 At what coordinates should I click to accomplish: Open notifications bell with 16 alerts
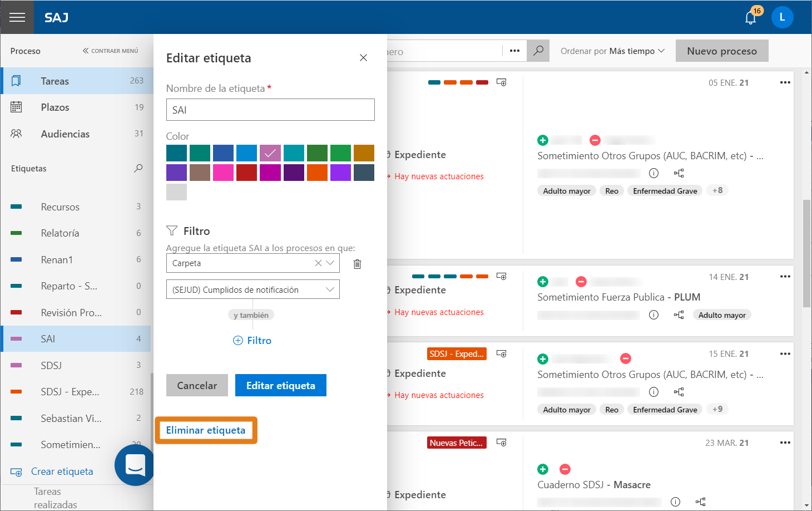coord(750,18)
